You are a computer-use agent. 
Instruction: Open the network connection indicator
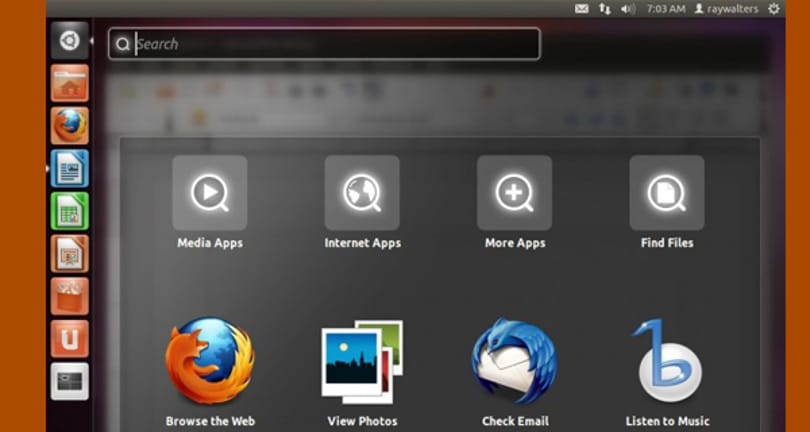[604, 9]
